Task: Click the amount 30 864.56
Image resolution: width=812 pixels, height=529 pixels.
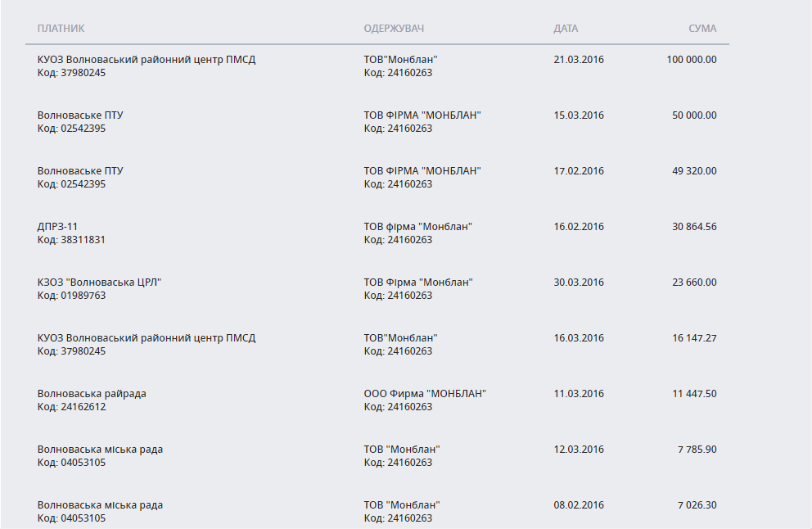Action: click(x=694, y=227)
